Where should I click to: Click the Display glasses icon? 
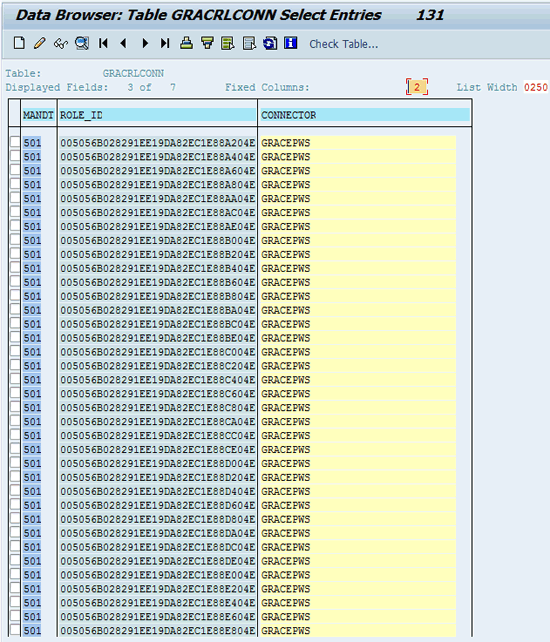(x=61, y=43)
